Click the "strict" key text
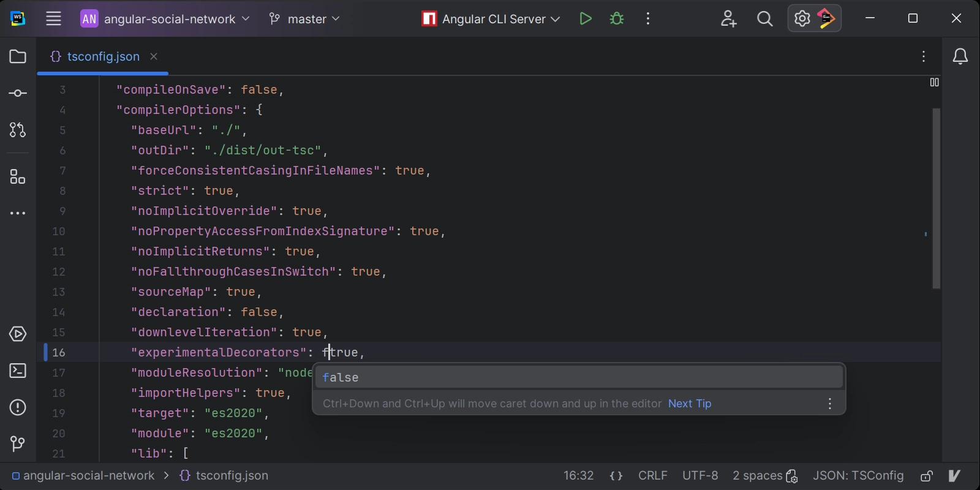980x490 pixels. tap(160, 190)
